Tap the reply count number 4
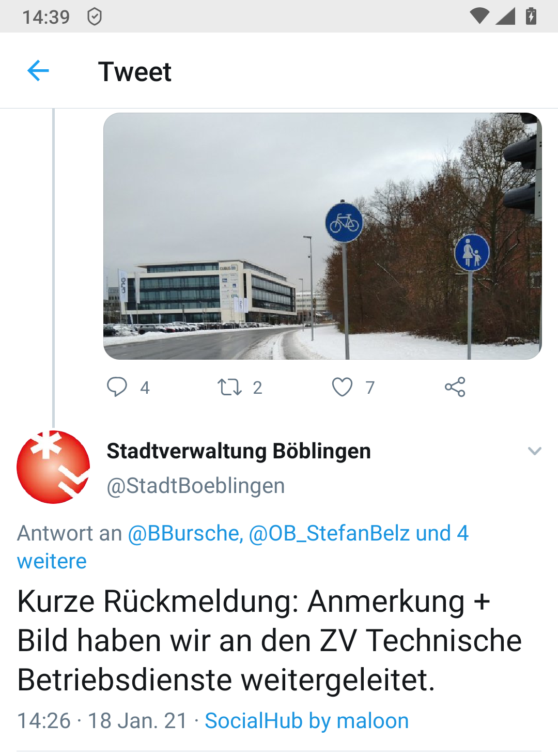Image resolution: width=558 pixels, height=756 pixels. 145,388
